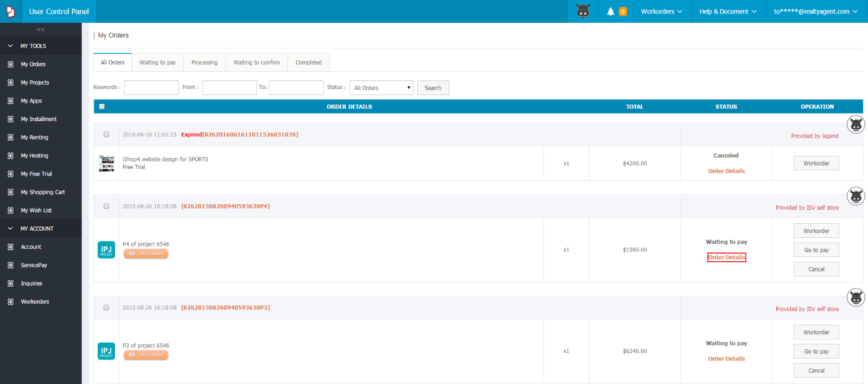Open the user email account dropdown
Screen dimensions: 868x384
point(815,11)
